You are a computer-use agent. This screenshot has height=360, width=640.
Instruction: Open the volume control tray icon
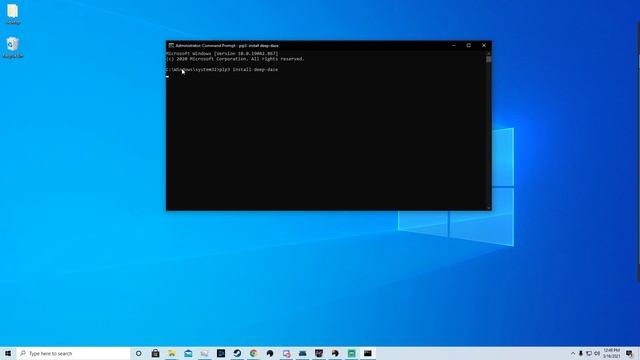click(597, 353)
